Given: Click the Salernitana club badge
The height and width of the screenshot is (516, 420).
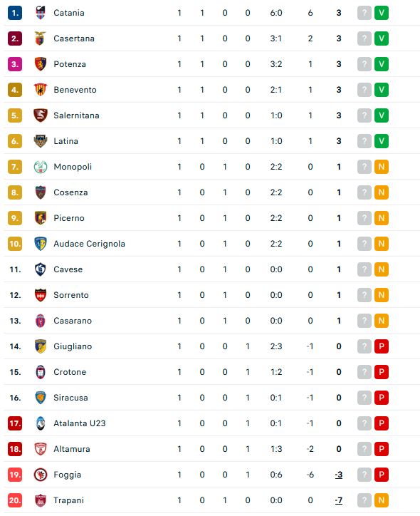Looking at the screenshot, I should 41,115.
